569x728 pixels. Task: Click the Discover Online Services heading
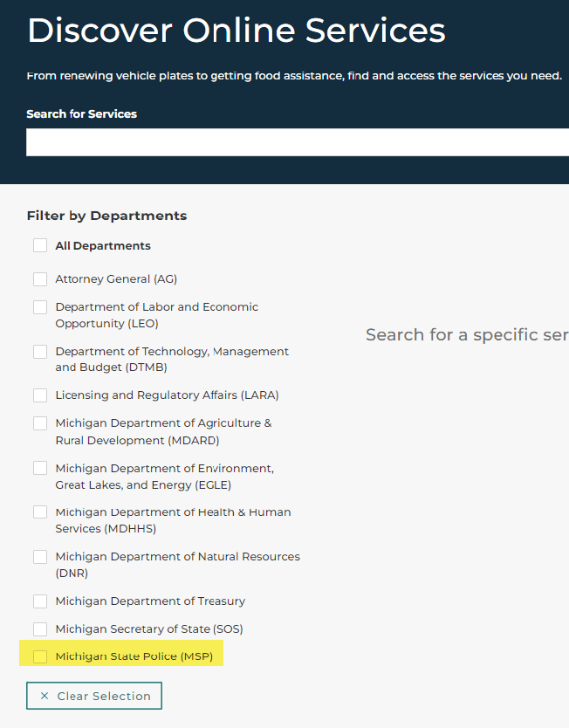(x=237, y=31)
